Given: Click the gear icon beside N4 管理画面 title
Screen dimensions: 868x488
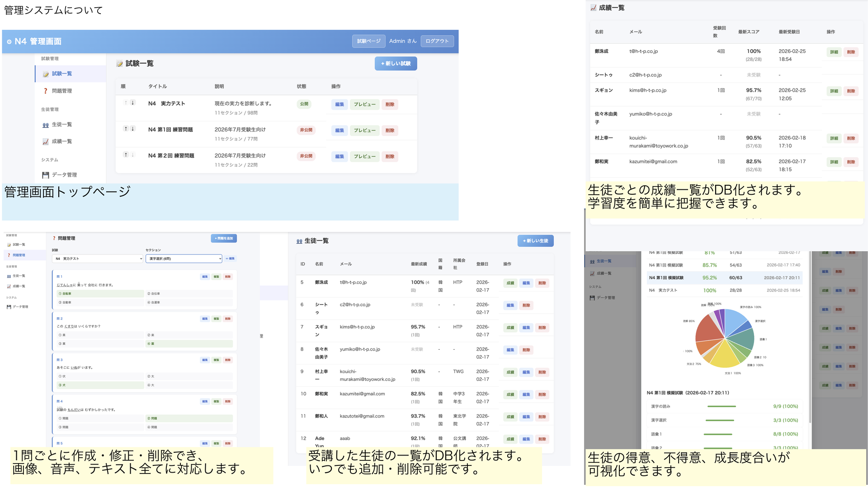Looking at the screenshot, I should (10, 41).
